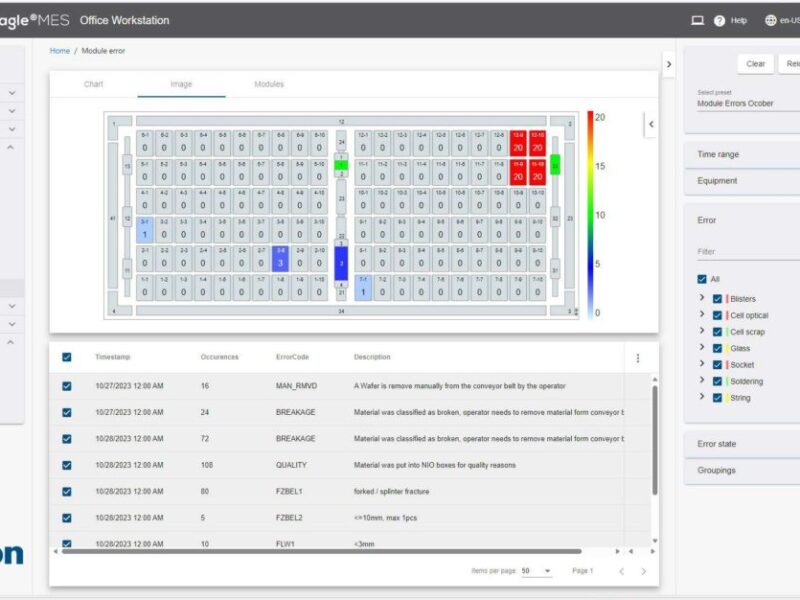The image size is (800, 600).
Task: Click the color legend collapse arrow
Action: pyautogui.click(x=651, y=125)
